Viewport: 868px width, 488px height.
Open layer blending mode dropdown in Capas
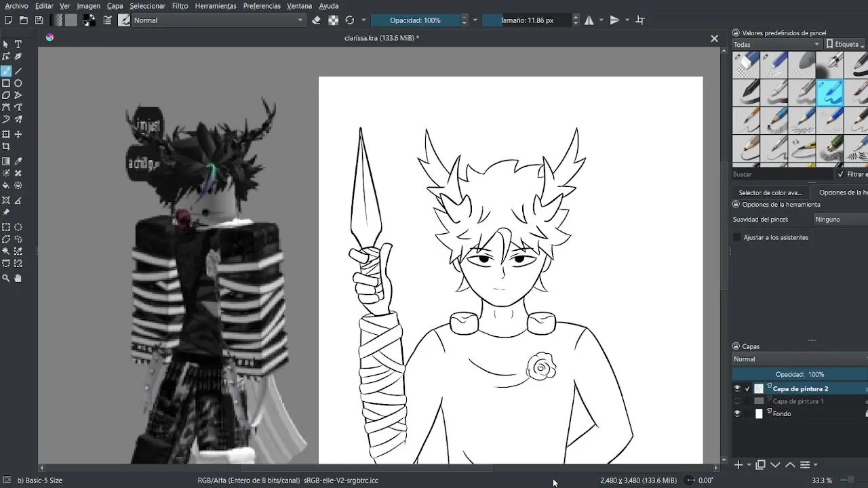click(x=800, y=359)
